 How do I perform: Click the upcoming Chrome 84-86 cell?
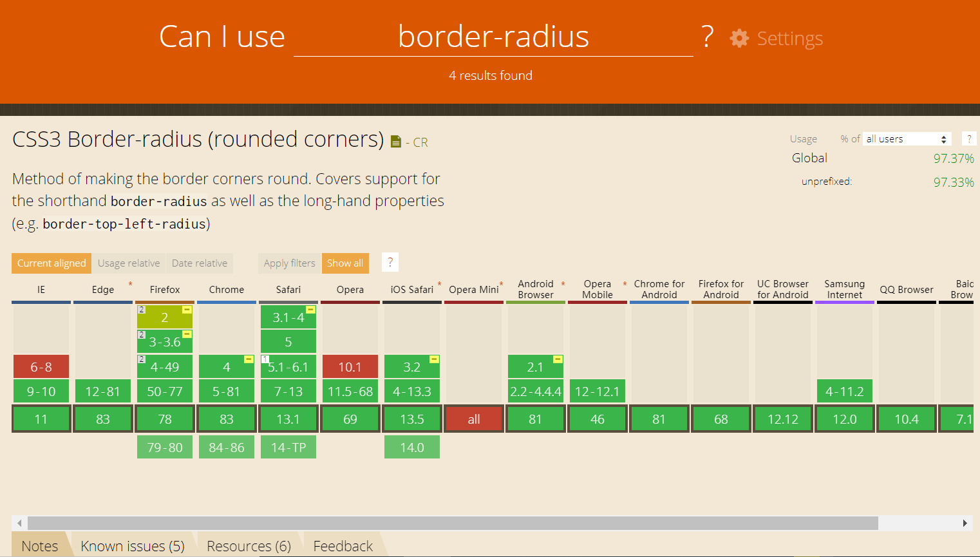[227, 447]
